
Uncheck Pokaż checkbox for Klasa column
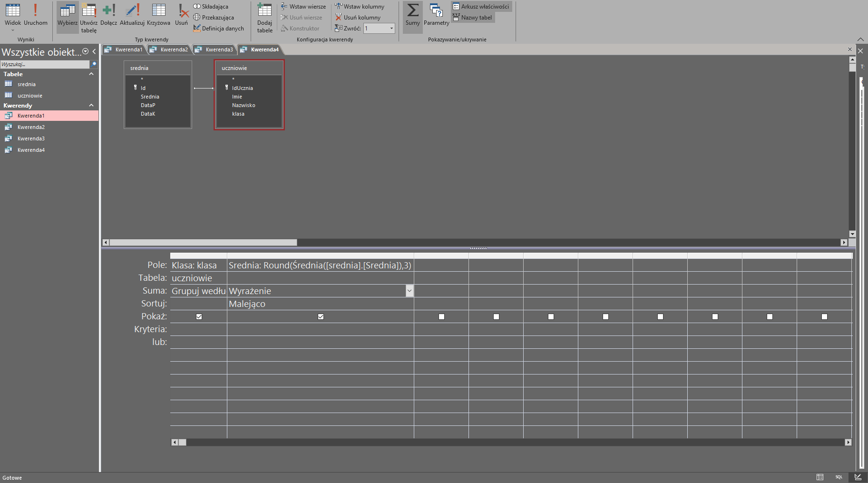199,316
